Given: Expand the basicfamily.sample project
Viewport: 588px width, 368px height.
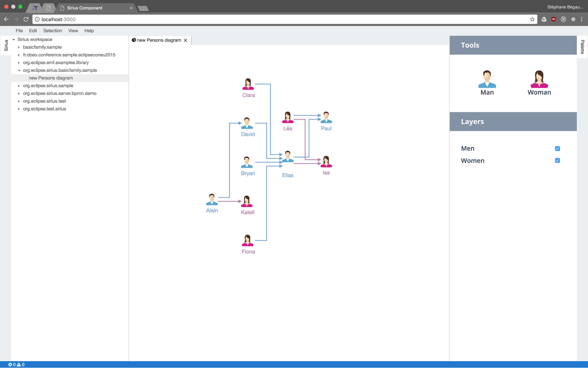Looking at the screenshot, I should tap(19, 47).
